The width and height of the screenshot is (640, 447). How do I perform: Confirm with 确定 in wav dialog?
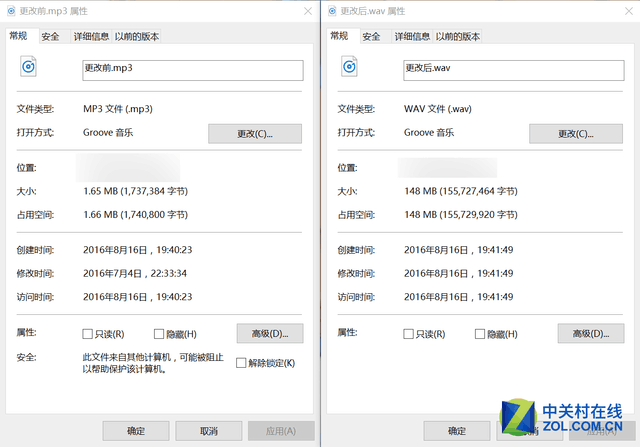pos(457,431)
